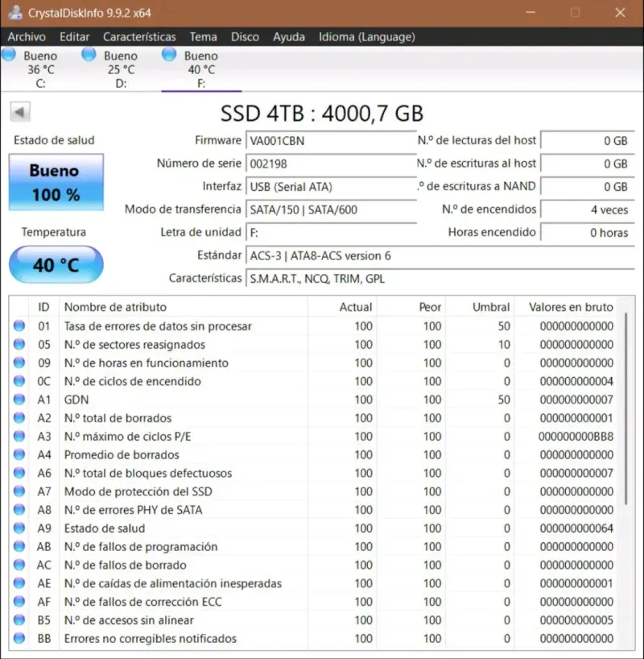This screenshot has width=644, height=659.
Task: Click the status dot for attribute A8
Action: [x=19, y=509]
